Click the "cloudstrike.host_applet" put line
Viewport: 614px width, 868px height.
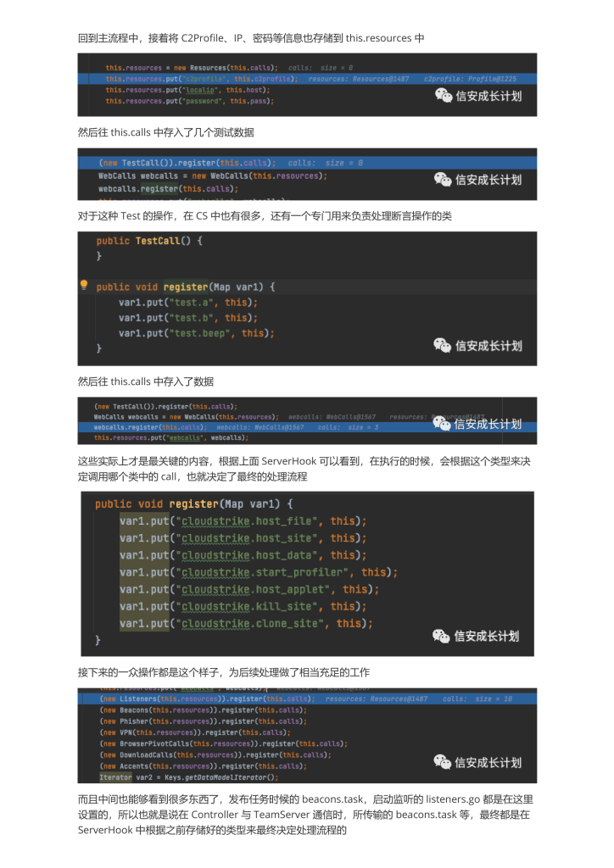click(x=249, y=590)
